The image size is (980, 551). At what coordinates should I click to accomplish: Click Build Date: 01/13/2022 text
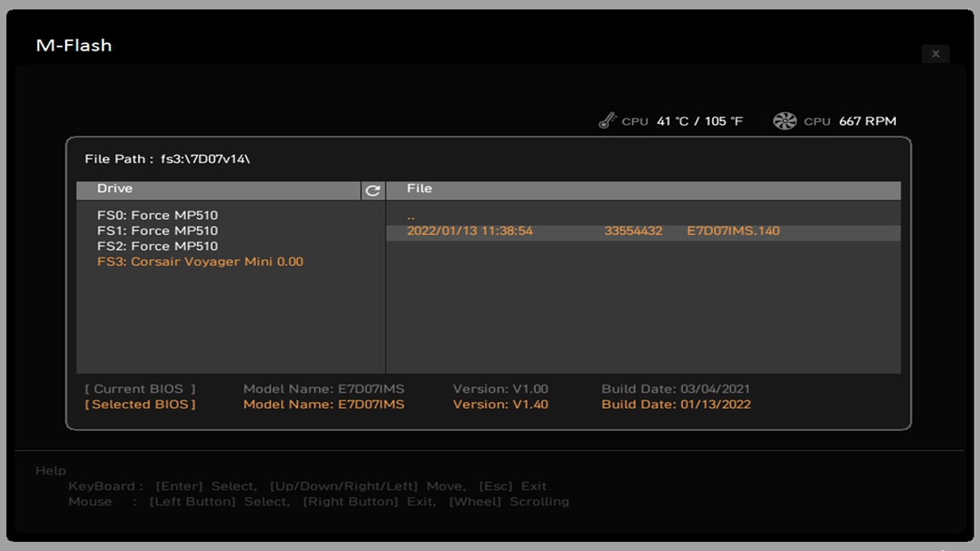pyautogui.click(x=676, y=405)
